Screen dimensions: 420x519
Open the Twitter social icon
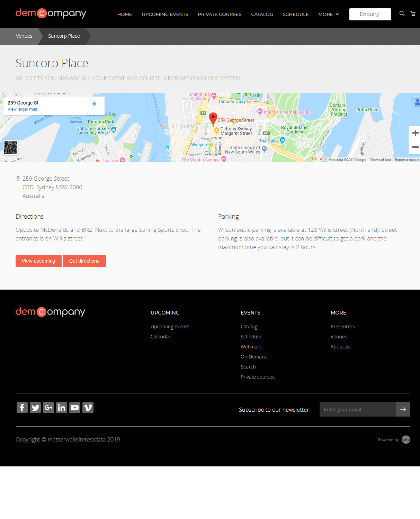(x=35, y=408)
